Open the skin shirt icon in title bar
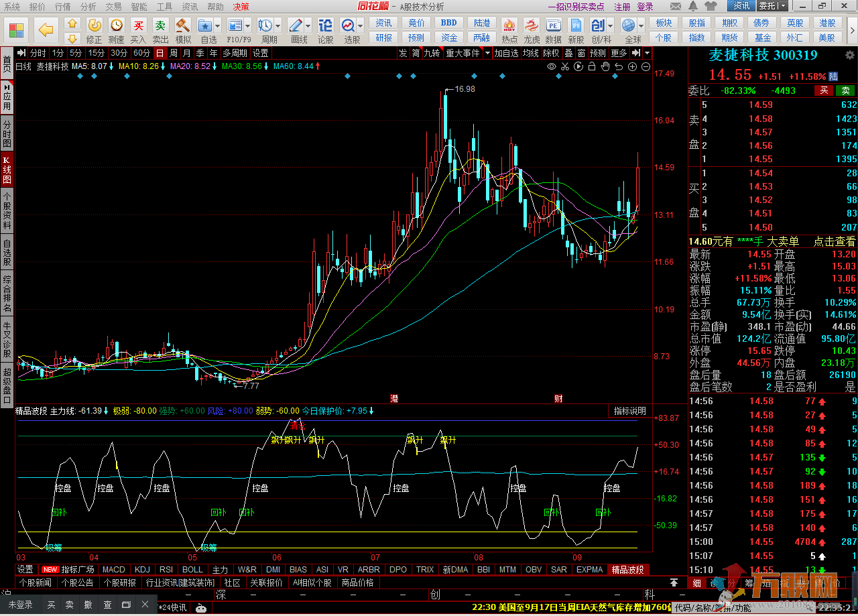 pyautogui.click(x=712, y=6)
